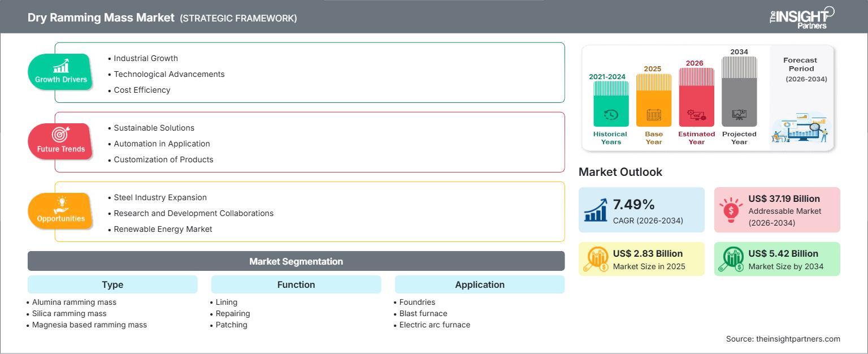Select the Application segmentation header
This screenshot has height=354, width=868.
click(480, 284)
